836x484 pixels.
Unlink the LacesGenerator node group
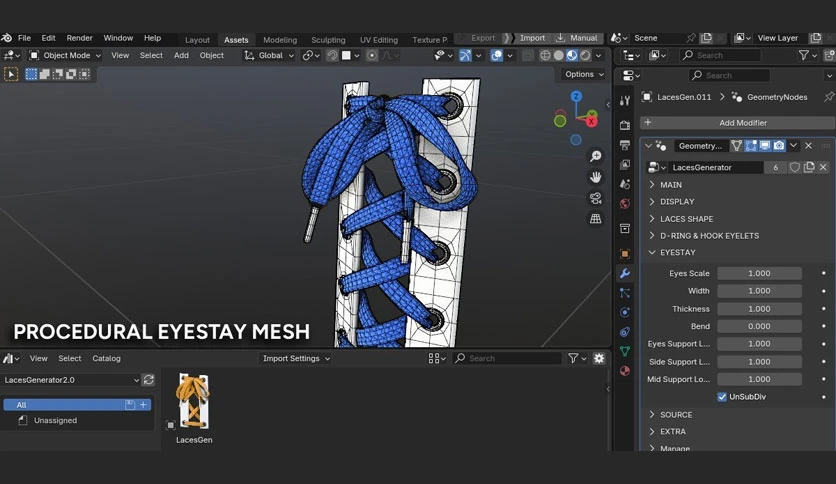point(823,167)
